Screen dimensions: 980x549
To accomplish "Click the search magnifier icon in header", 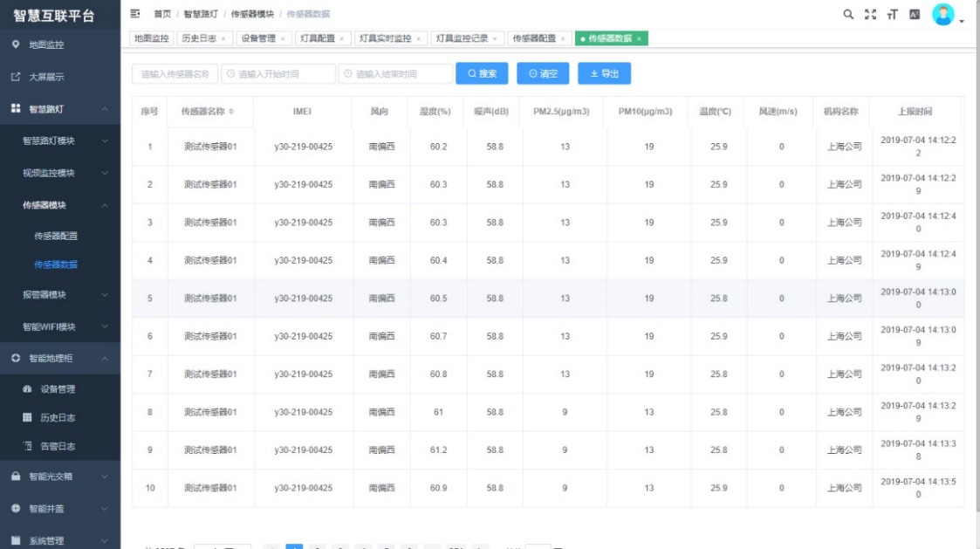I will point(848,14).
